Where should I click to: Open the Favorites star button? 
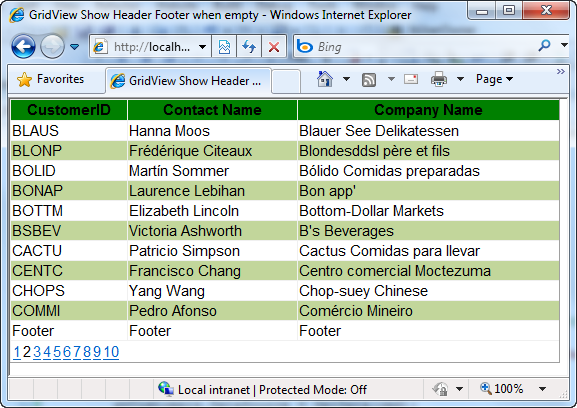pyautogui.click(x=50, y=79)
